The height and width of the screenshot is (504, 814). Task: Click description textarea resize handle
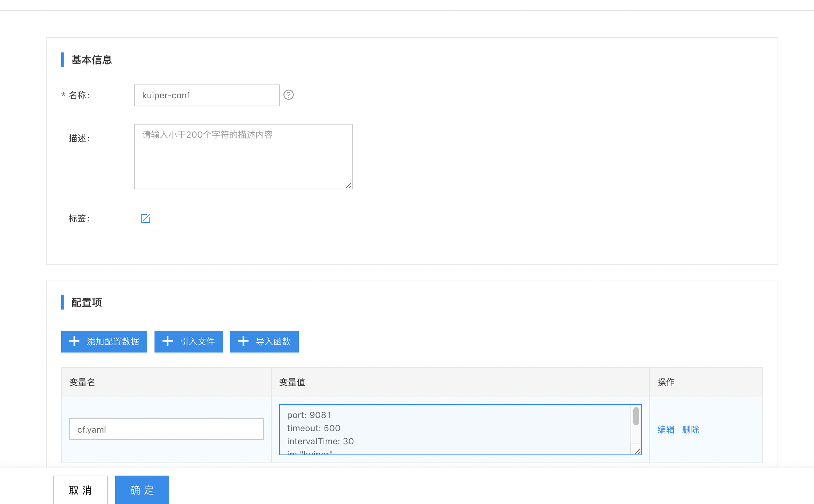coord(349,185)
